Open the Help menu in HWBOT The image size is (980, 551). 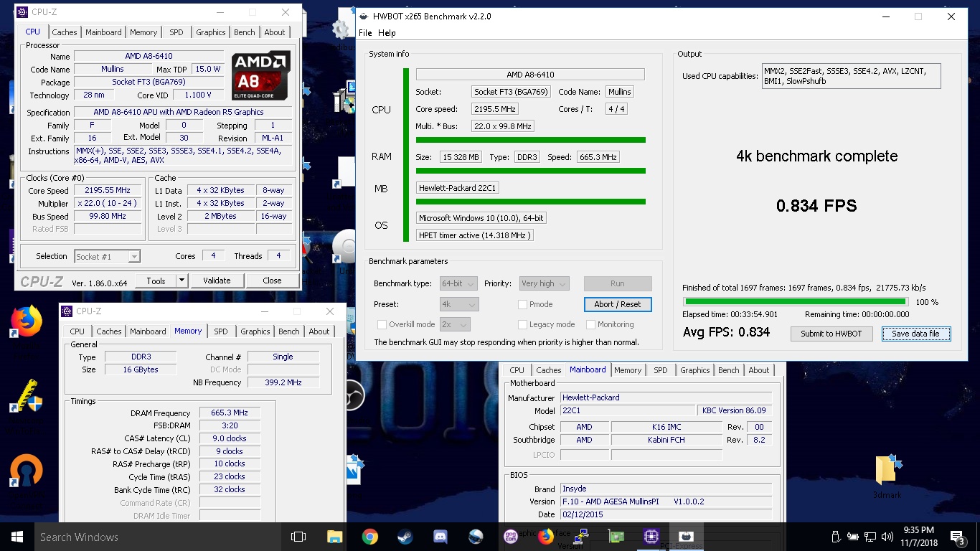click(387, 33)
